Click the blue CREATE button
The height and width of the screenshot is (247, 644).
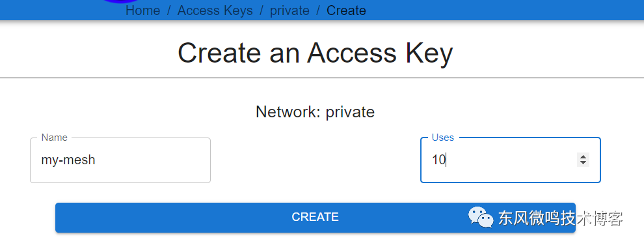pyautogui.click(x=315, y=218)
